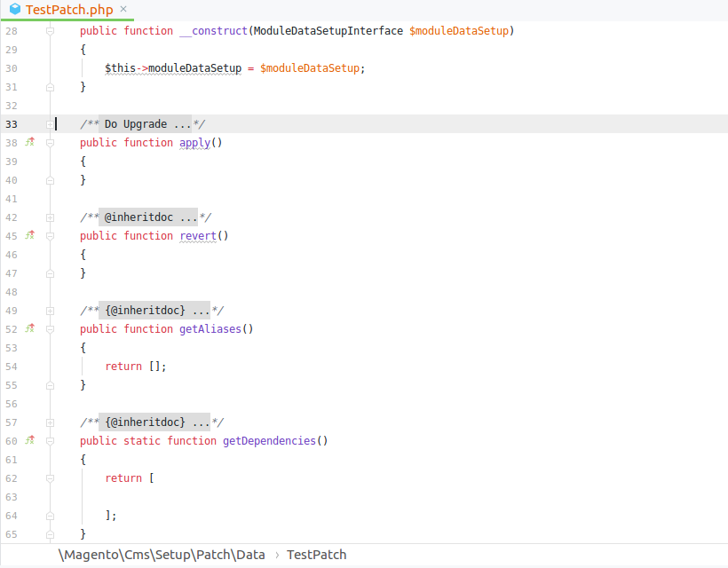Screen dimensions: 728x568
Task: Click line number 28 in gutter
Action: tap(12, 31)
